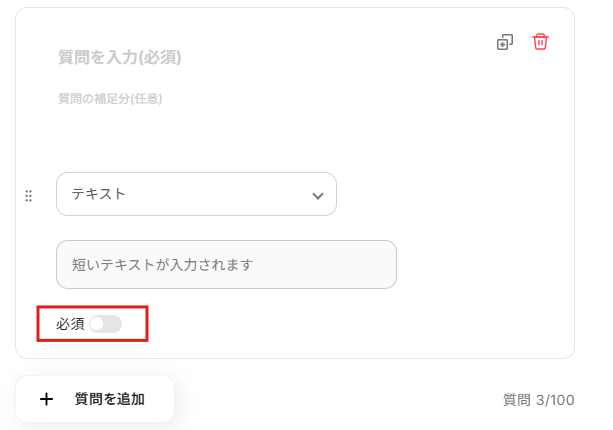Image resolution: width=613 pixels, height=430 pixels.
Task: Remove this question card via the trash can
Action: 540,42
